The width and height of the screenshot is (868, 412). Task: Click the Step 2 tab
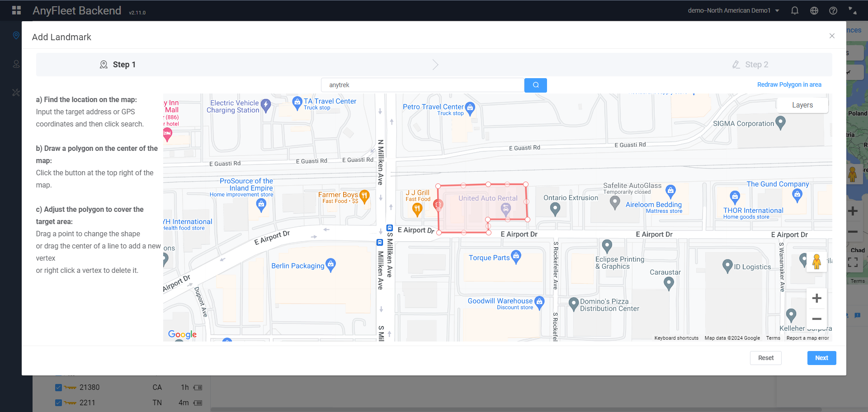point(750,65)
